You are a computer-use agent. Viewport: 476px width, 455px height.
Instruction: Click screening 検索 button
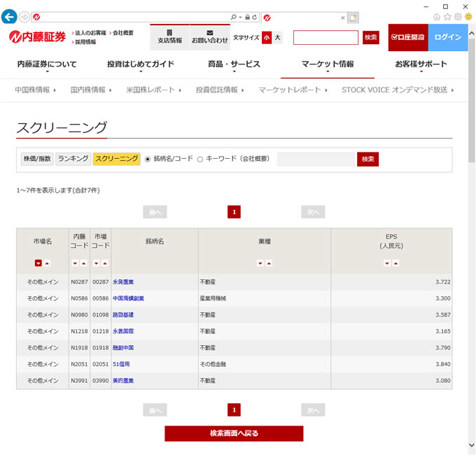pyautogui.click(x=367, y=159)
